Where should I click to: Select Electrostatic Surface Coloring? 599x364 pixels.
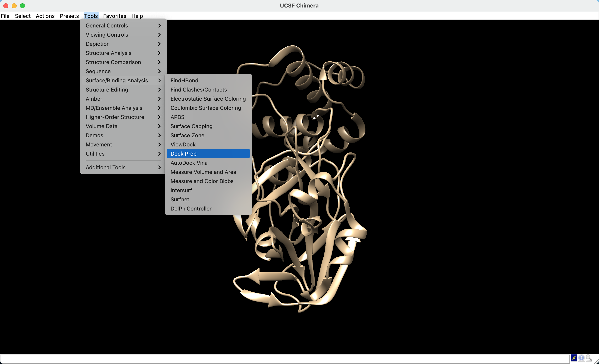208,99
